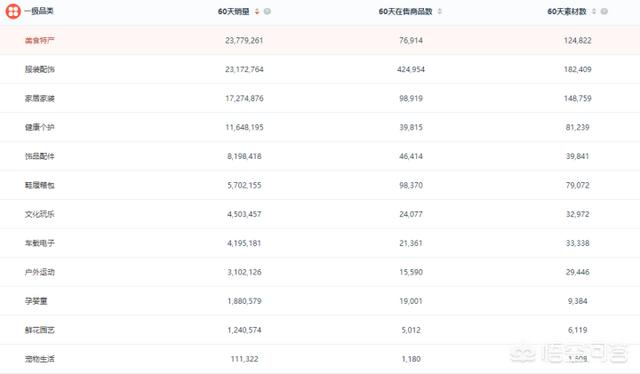
Task: Click the 60天在售商品数 column header label
Action: click(x=405, y=11)
